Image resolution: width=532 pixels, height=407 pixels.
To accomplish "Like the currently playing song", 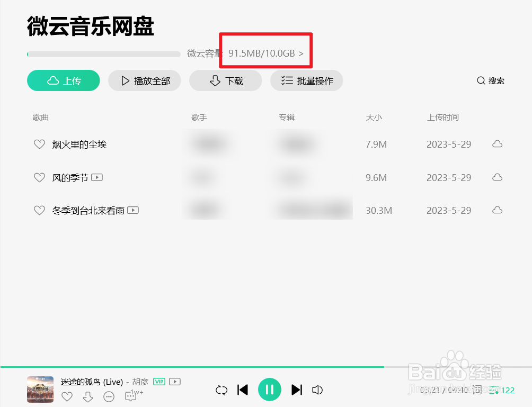I will coord(67,396).
